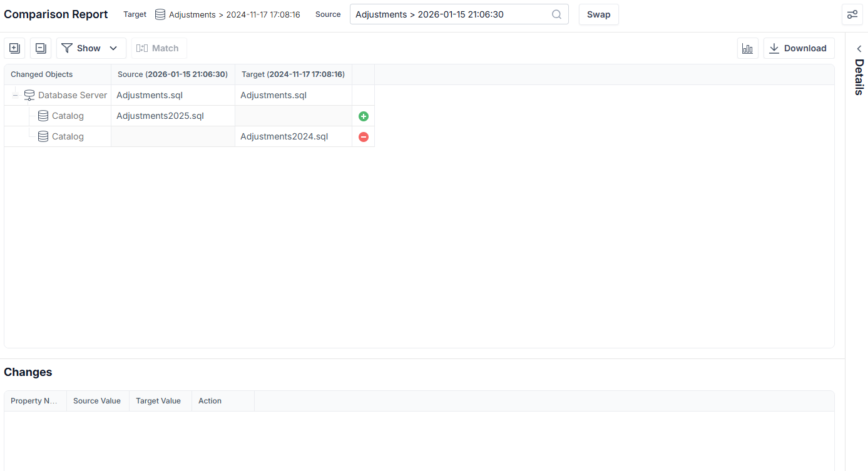
Task: Collapse the Database Server tree node
Action: pyautogui.click(x=15, y=95)
